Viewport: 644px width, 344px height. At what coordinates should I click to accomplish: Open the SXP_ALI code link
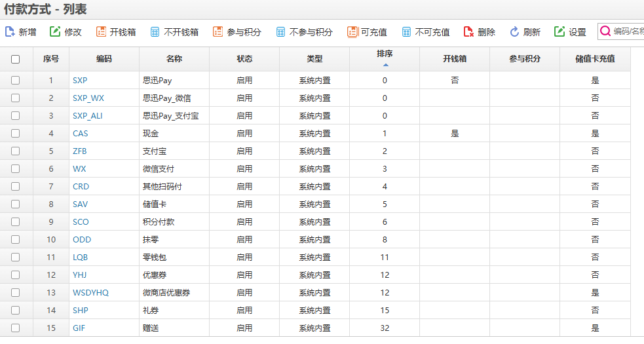88,116
